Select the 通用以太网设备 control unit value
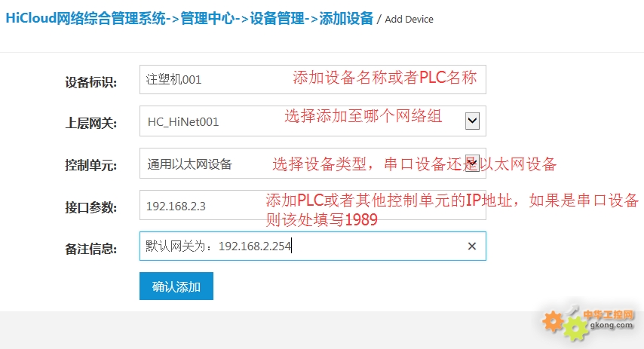Screen dimensions: 644x349 tap(190, 164)
